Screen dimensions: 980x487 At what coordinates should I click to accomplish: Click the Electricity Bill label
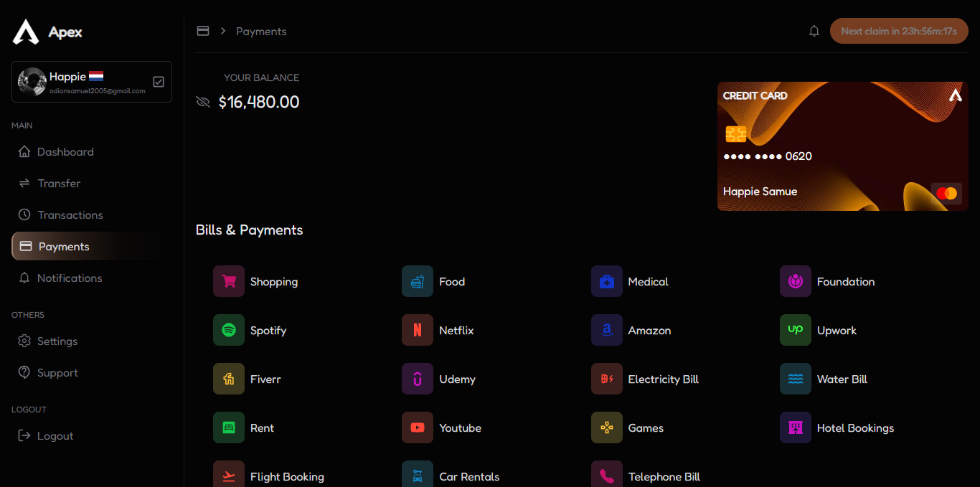[664, 379]
